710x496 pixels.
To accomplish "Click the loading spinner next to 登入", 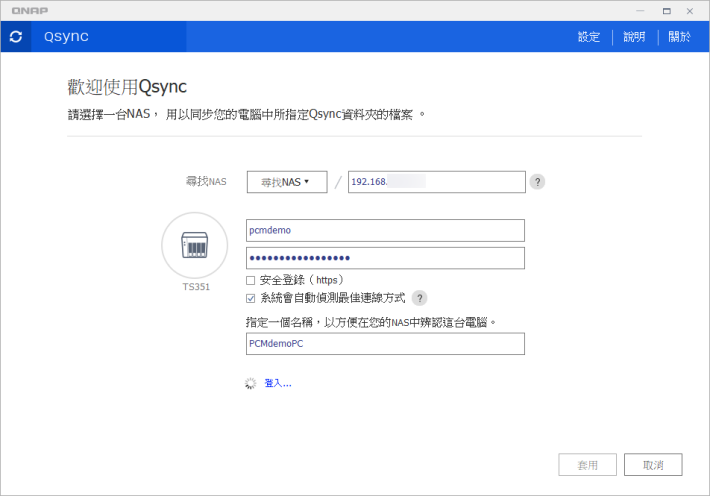I will pos(250,383).
